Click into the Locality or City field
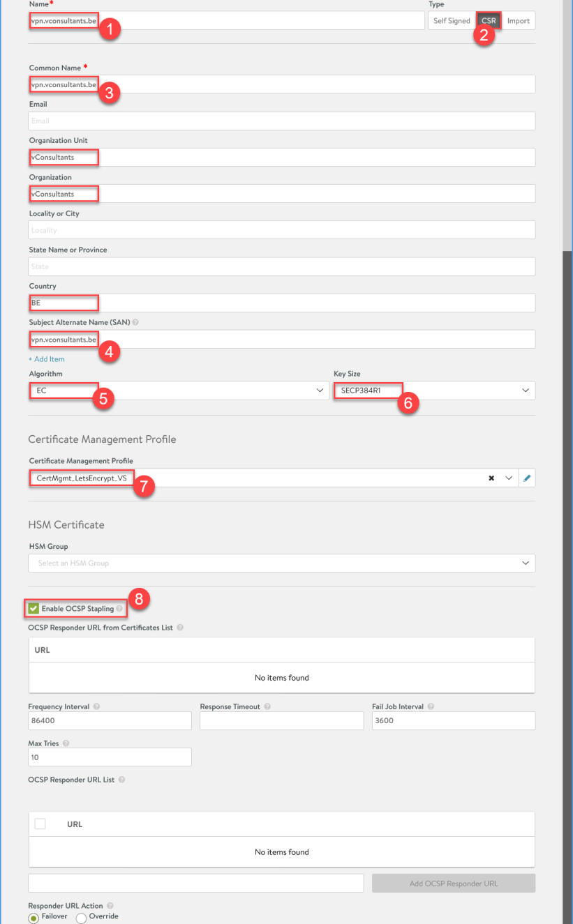This screenshot has height=924, width=573. coord(282,230)
